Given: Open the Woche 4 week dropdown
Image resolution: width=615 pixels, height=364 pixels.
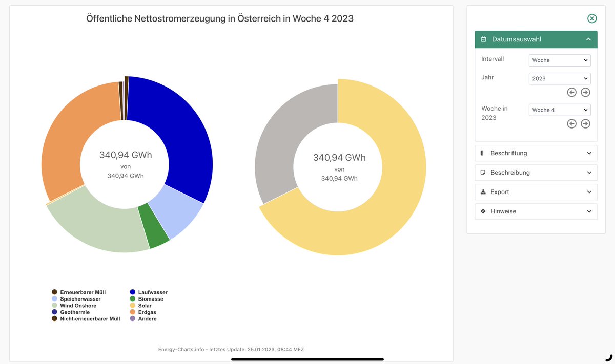Looking at the screenshot, I should (560, 110).
